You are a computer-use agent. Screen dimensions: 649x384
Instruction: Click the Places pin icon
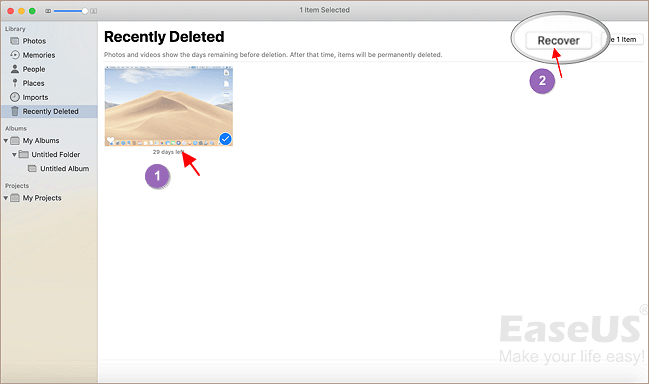click(15, 83)
